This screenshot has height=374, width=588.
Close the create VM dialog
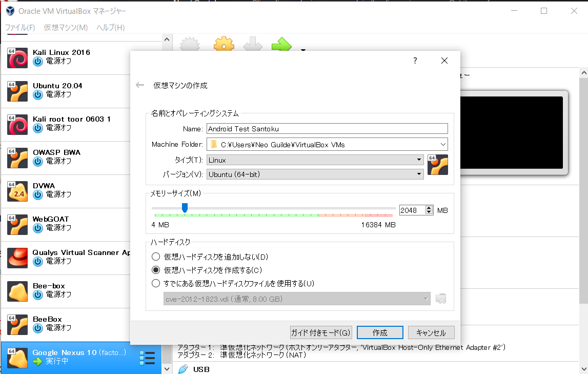(x=444, y=61)
